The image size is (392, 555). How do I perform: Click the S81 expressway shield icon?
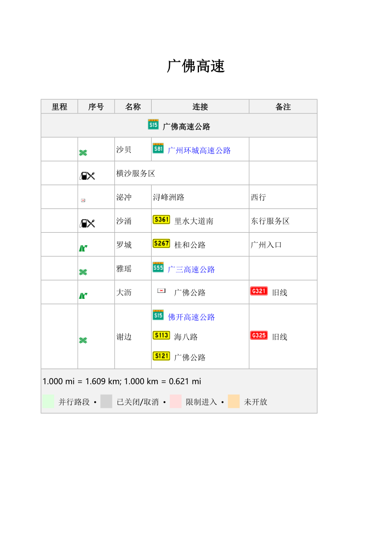158,148
